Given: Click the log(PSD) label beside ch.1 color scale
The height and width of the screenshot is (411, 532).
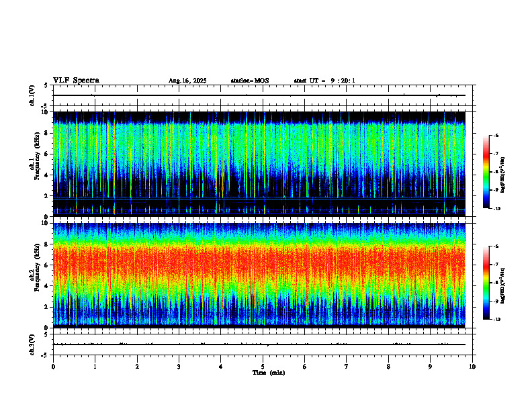Looking at the screenshot, I should pyautogui.click(x=504, y=175).
